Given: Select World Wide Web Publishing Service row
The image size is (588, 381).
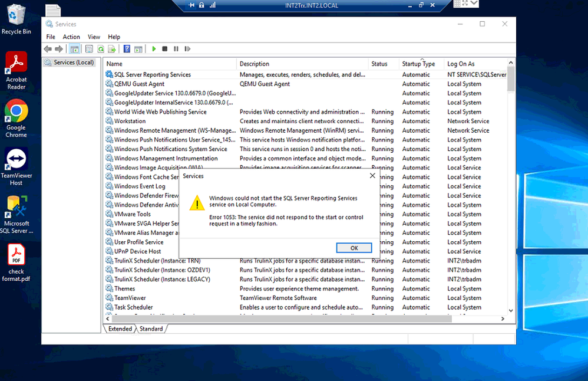Looking at the screenshot, I should tap(306, 112).
